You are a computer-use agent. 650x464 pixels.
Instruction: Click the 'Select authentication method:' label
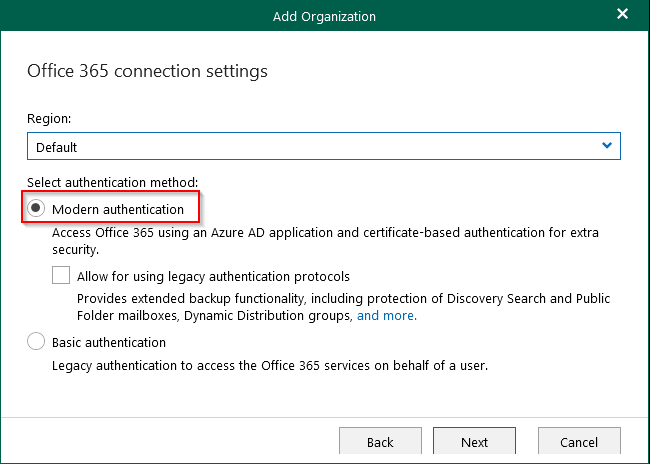point(112,182)
